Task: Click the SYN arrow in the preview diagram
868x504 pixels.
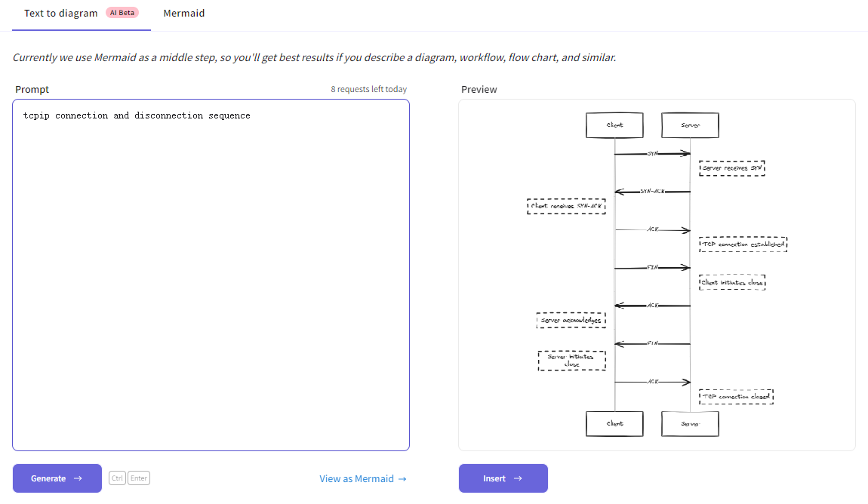Action: click(653, 153)
